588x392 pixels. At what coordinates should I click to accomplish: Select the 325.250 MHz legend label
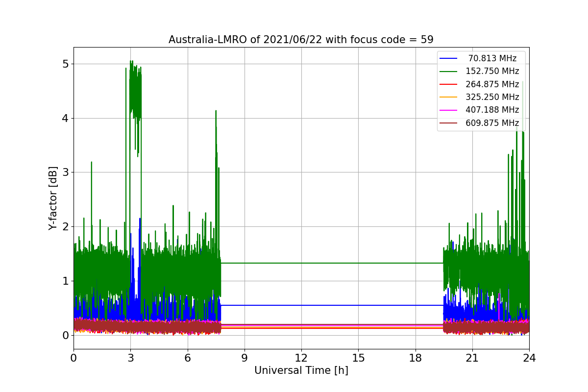(492, 97)
